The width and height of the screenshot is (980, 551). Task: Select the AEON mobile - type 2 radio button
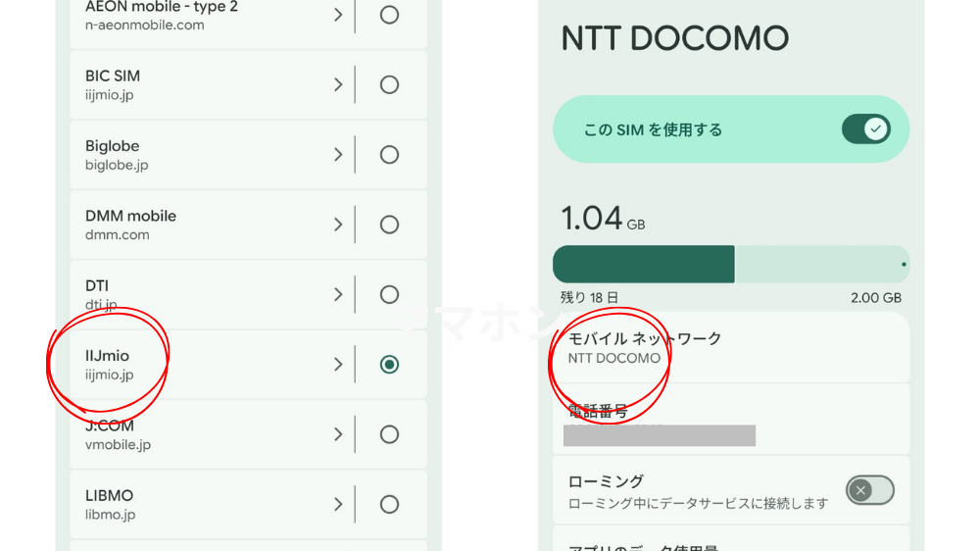point(389,15)
